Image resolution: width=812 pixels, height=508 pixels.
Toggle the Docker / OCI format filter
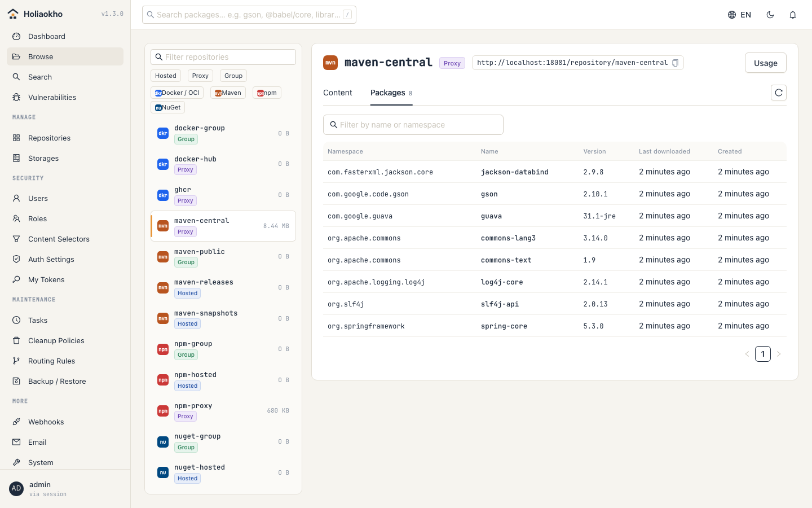coord(177,93)
